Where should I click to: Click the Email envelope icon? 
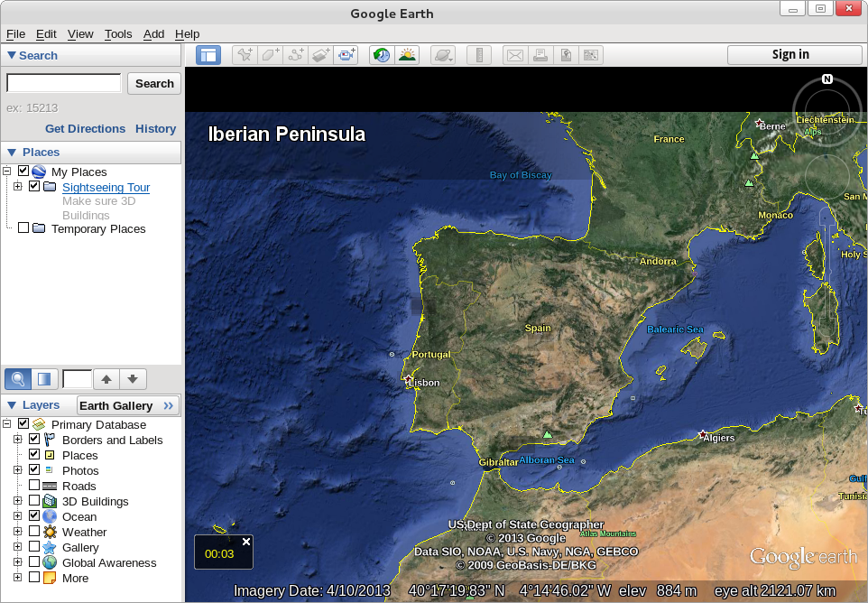point(514,55)
